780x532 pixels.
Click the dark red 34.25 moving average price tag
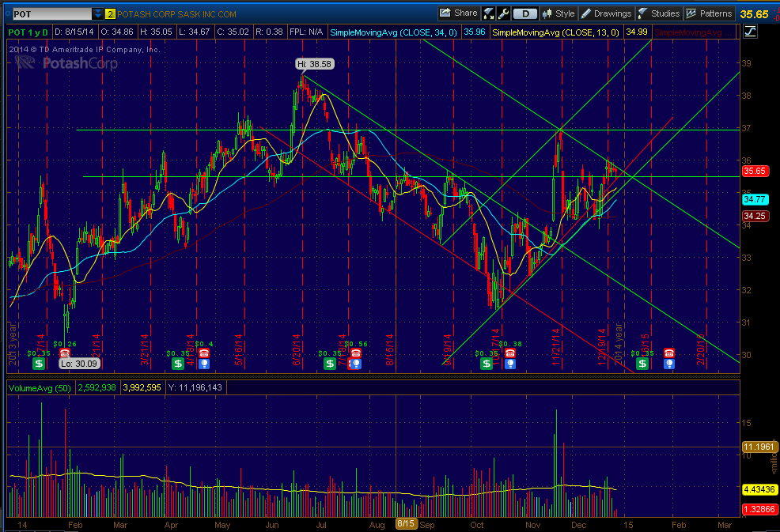(755, 216)
